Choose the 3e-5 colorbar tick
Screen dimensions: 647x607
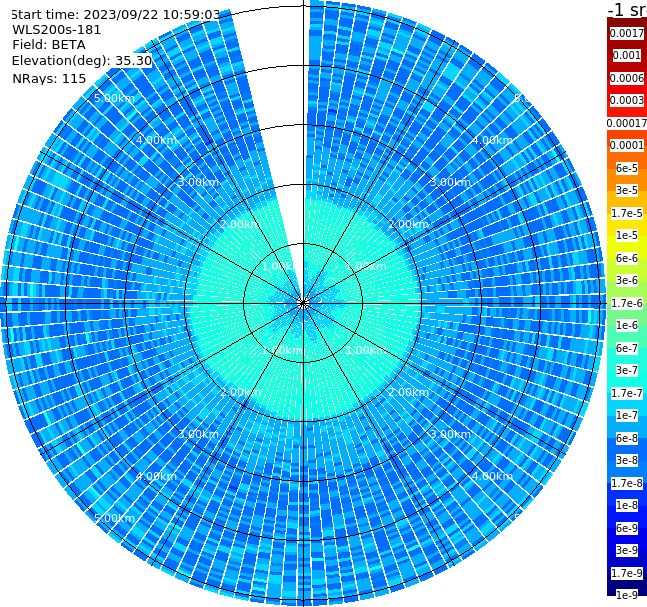[627, 190]
